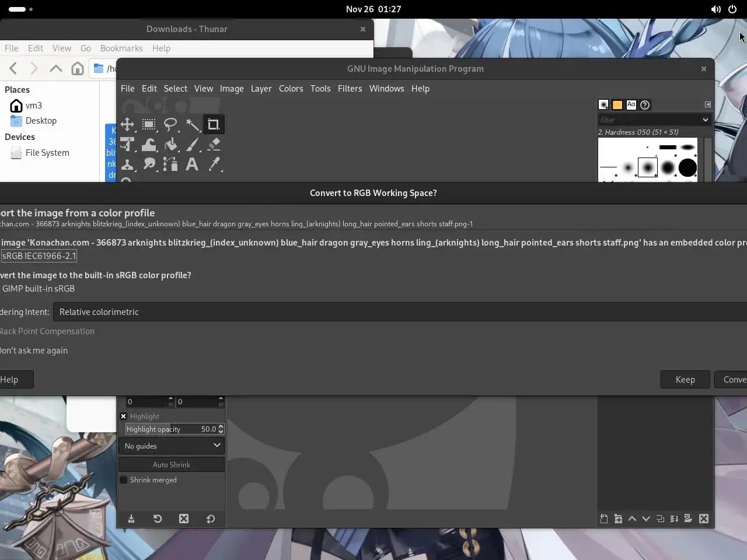The image size is (747, 560).
Task: Select Hardness 050 brush thumbnail
Action: pos(648,167)
